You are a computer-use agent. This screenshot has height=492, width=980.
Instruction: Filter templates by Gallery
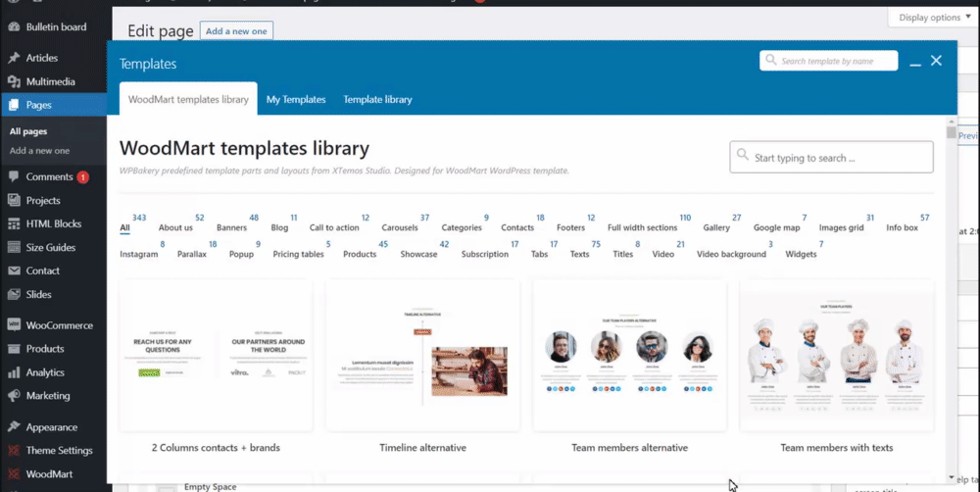(x=716, y=228)
